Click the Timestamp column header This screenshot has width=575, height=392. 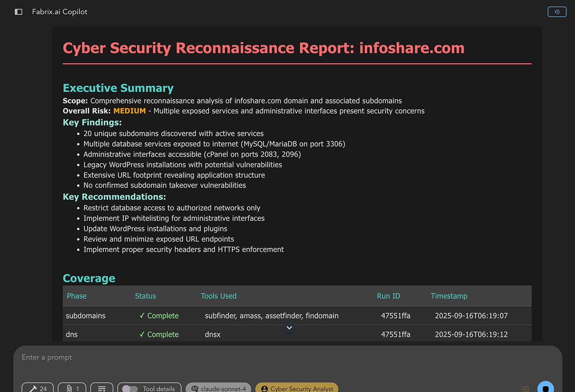click(449, 296)
